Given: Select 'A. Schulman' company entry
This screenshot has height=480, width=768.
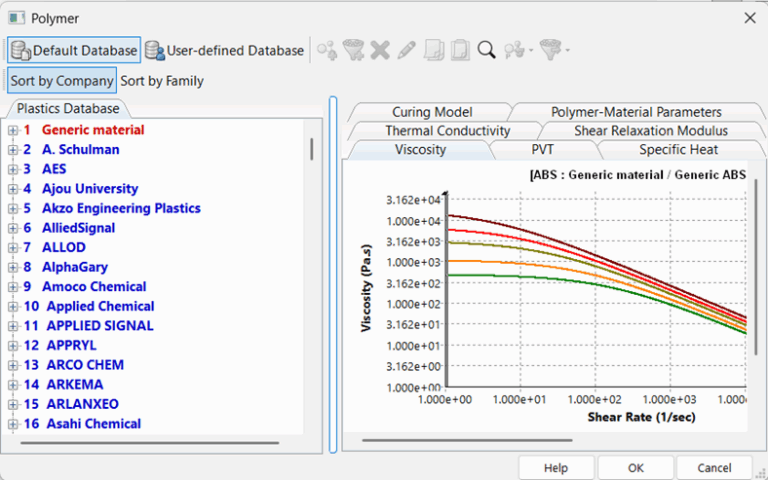Looking at the screenshot, I should pos(81,149).
